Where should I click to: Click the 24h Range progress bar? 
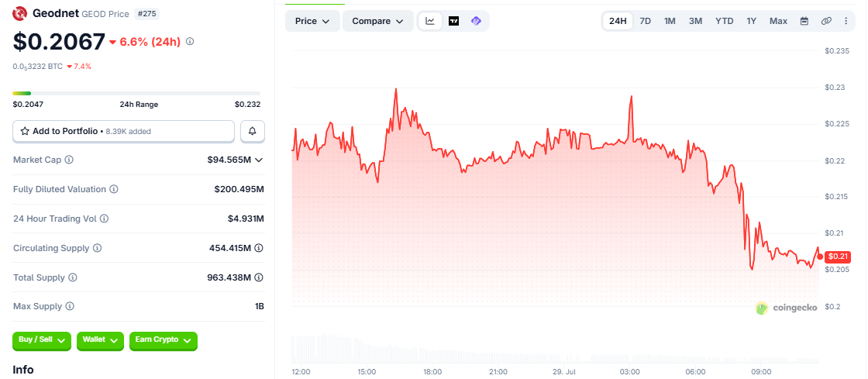136,93
